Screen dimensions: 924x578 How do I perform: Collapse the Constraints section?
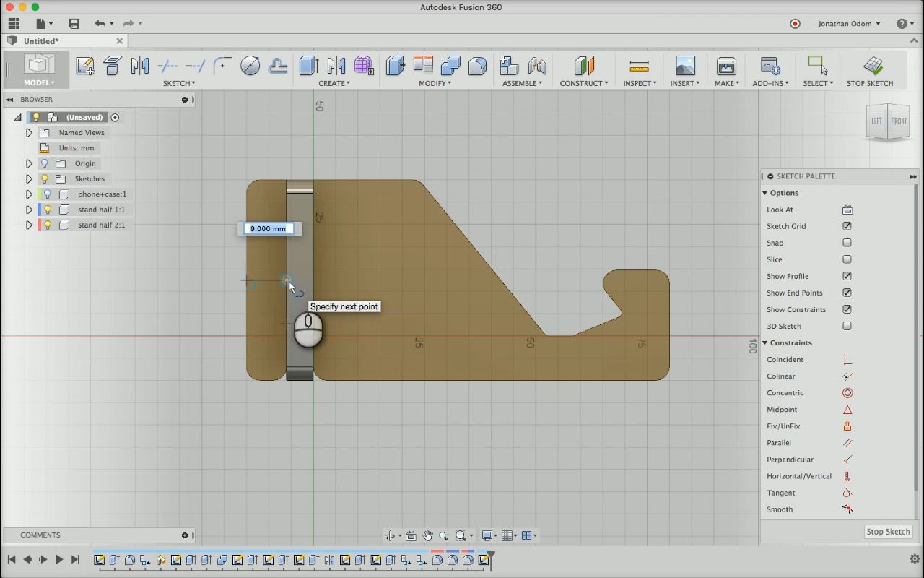(765, 343)
